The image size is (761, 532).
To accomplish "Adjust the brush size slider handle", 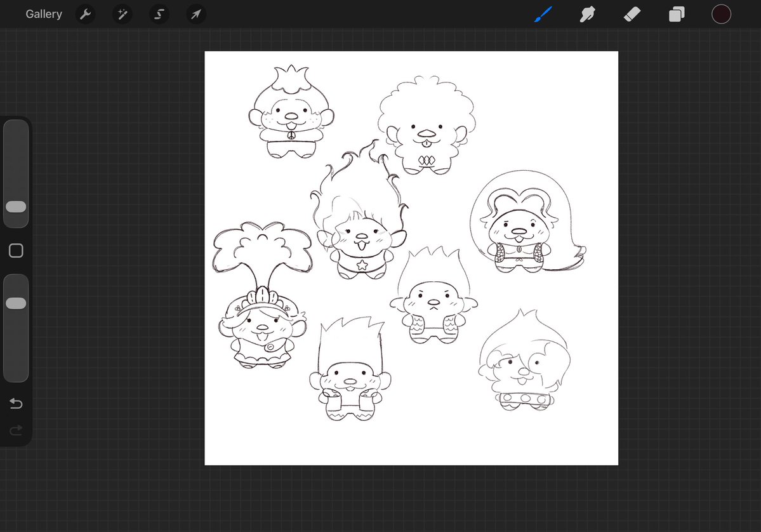I will click(16, 207).
